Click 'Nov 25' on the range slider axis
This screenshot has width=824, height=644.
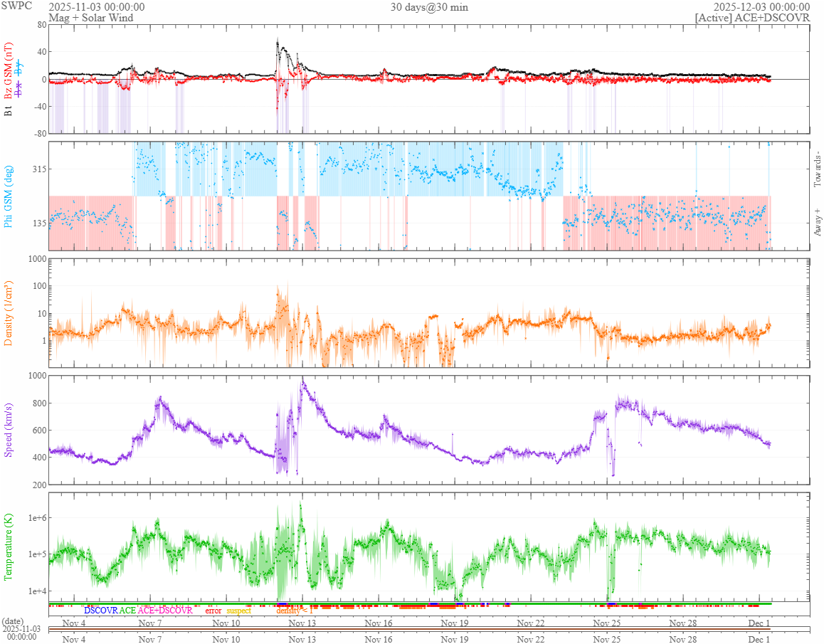click(607, 639)
